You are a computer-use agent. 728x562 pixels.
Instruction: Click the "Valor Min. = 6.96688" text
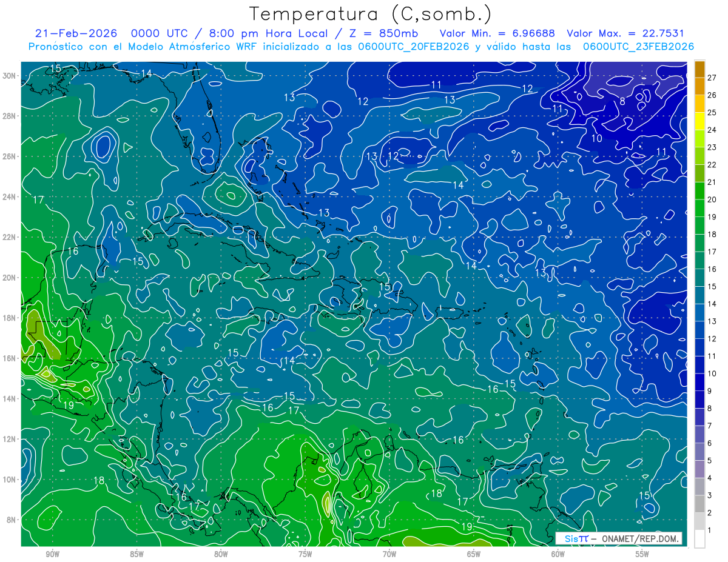(497, 33)
